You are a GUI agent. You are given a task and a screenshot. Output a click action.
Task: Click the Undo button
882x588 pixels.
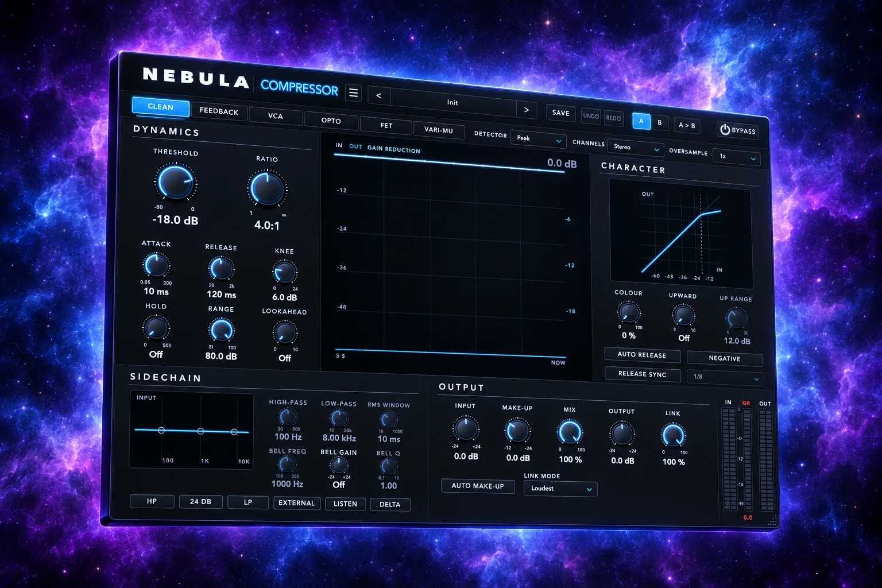tap(591, 116)
